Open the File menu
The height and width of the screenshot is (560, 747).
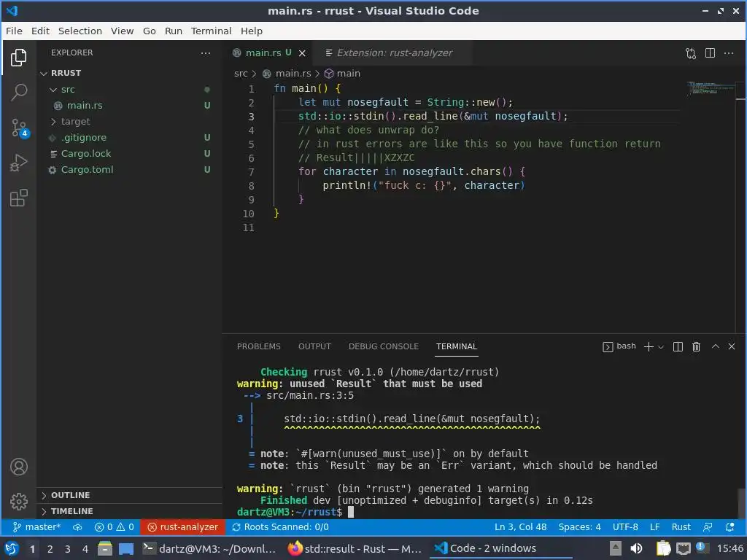[x=14, y=31]
